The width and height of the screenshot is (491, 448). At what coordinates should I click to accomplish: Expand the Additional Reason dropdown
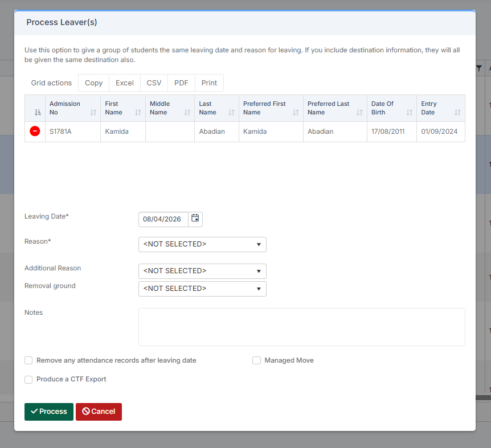[202, 271]
